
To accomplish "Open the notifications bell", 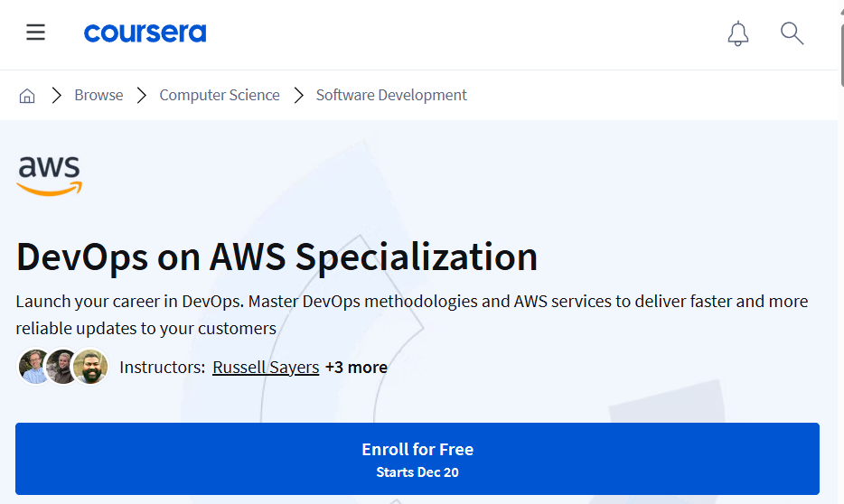I will [738, 34].
